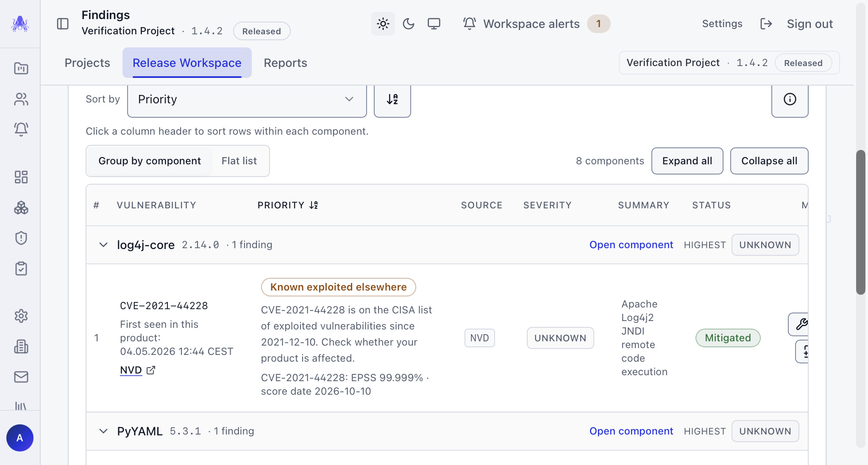Image resolution: width=868 pixels, height=465 pixels.
Task: Click wrench icon for CVE-2021-44228
Action: (799, 324)
